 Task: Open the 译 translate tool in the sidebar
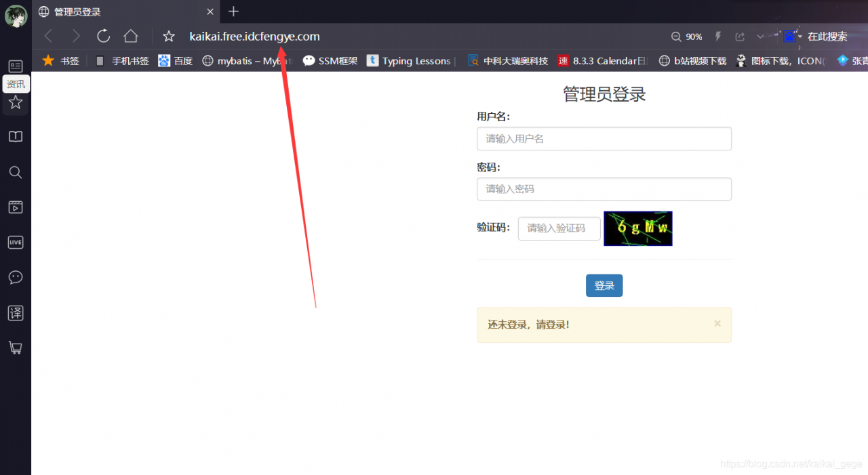(x=16, y=312)
